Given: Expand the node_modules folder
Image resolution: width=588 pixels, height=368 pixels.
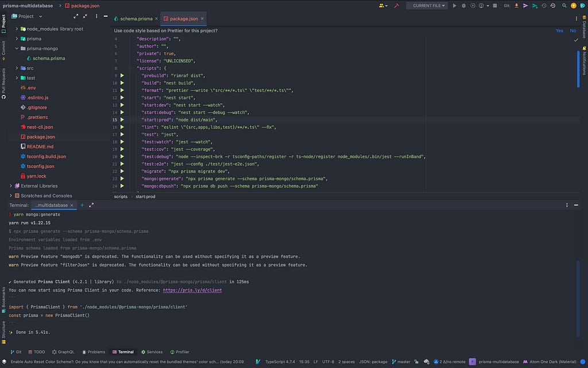Looking at the screenshot, I should pyautogui.click(x=17, y=29).
